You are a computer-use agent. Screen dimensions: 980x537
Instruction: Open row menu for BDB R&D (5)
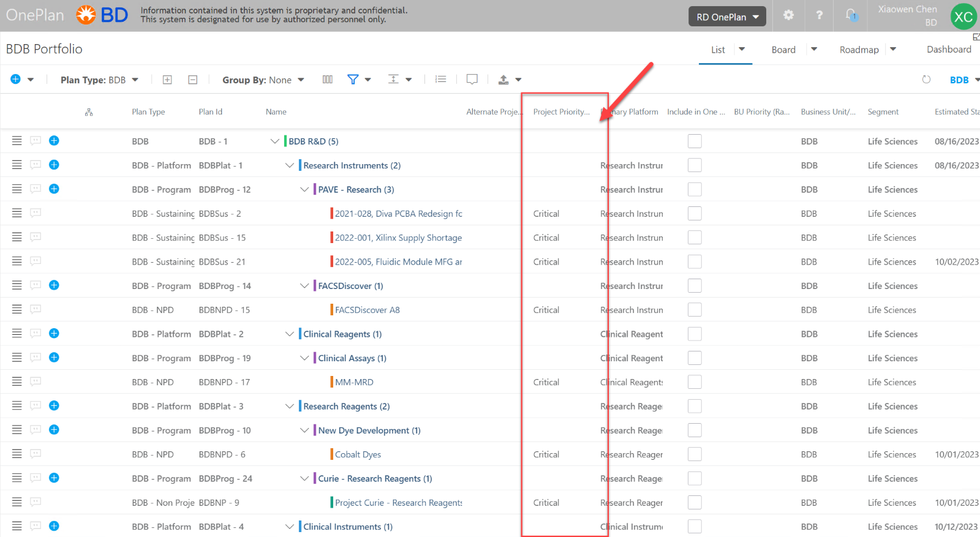pos(17,141)
